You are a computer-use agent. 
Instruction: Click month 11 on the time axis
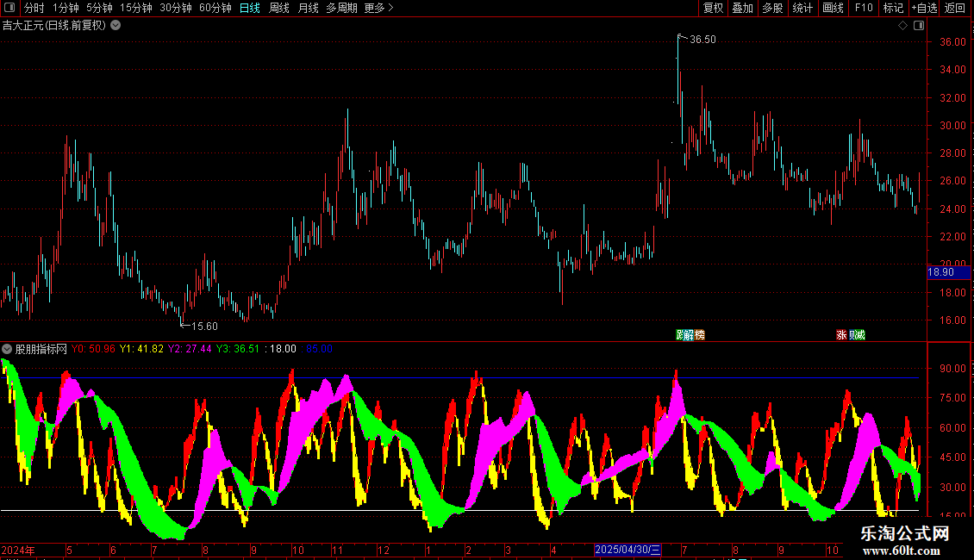[x=337, y=551]
